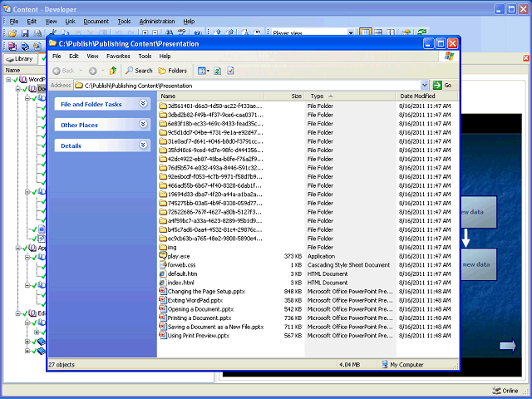The image size is (532, 399).
Task: Click the Online status icon in Developer
Action: tap(496, 391)
